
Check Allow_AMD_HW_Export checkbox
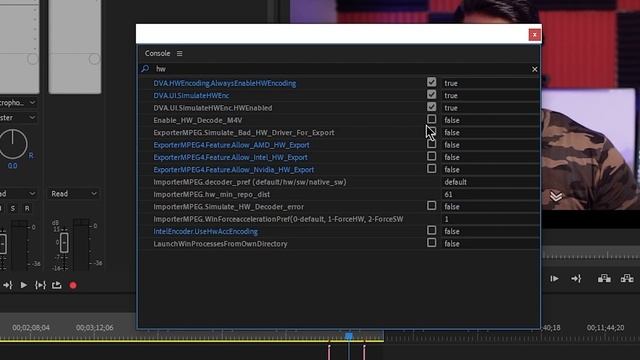click(431, 144)
